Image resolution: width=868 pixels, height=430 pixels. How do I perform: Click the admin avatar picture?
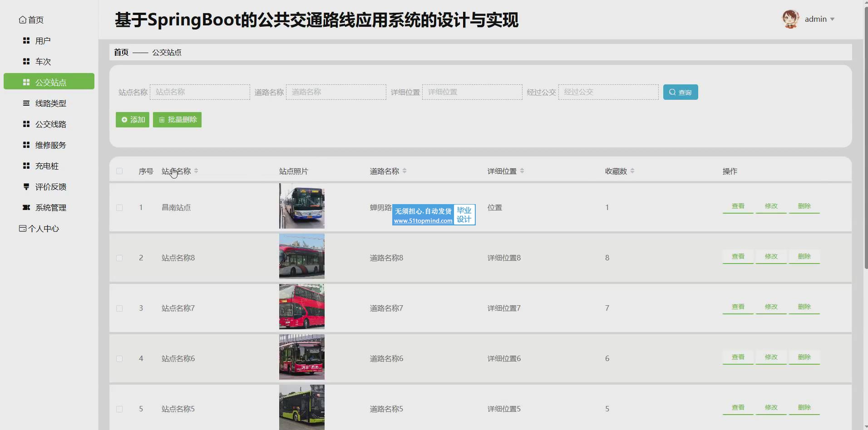pyautogui.click(x=790, y=19)
